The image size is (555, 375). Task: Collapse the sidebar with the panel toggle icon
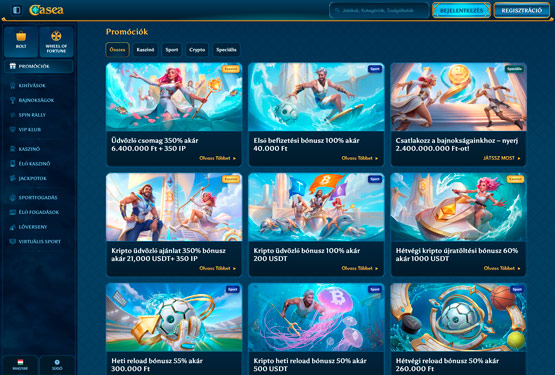coord(17,10)
